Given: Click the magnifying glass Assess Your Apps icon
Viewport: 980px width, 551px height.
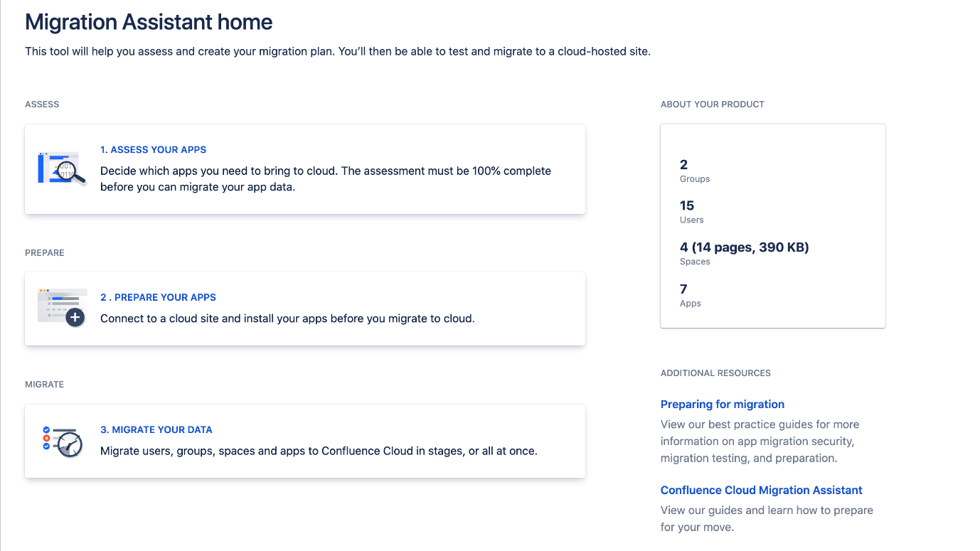Looking at the screenshot, I should point(62,168).
